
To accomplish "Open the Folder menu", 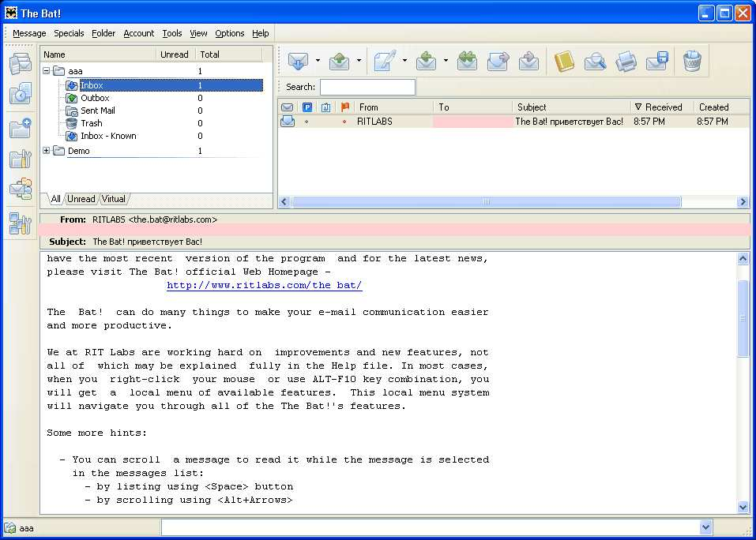I will click(103, 33).
